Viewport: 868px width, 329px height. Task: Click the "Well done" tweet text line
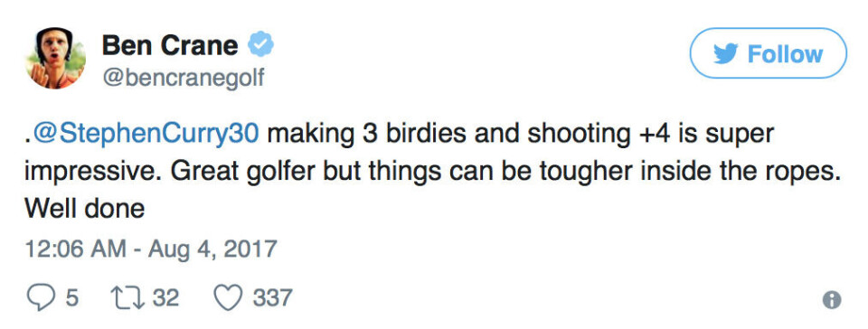[85, 209]
